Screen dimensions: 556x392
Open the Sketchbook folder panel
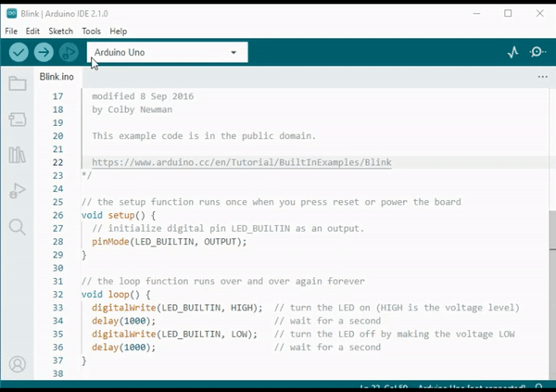[x=18, y=83]
